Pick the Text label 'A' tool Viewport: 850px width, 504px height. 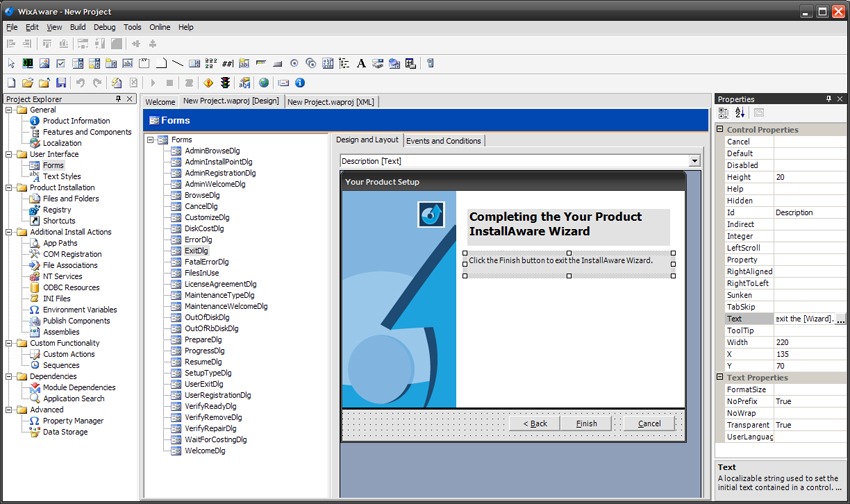pyautogui.click(x=361, y=63)
